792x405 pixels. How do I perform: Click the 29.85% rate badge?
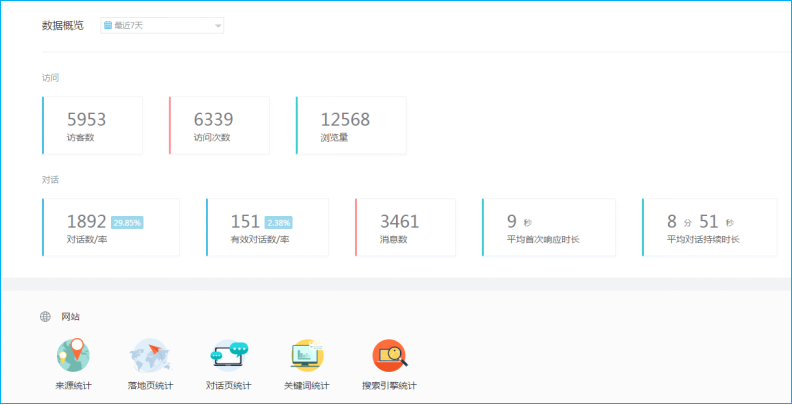click(127, 222)
